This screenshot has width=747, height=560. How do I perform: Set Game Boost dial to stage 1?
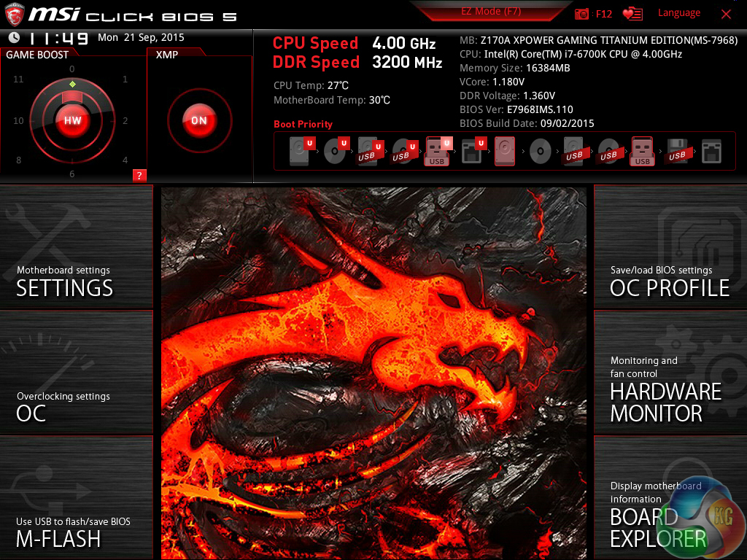coord(125,79)
